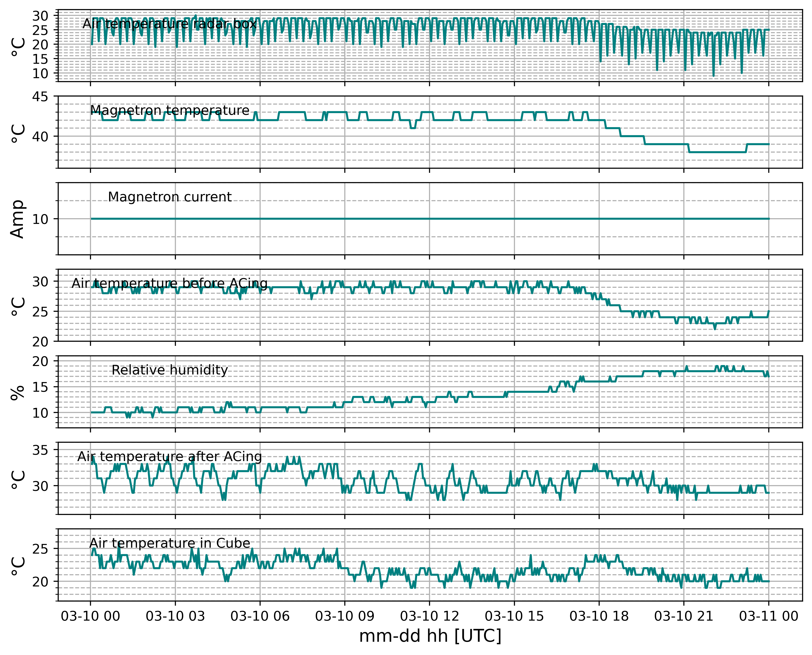
Task: Click the '03-10 00' x-axis tick label
Action: click(90, 616)
